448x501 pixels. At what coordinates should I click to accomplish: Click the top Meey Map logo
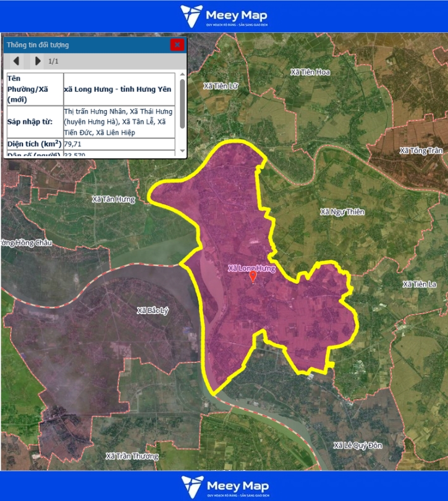click(224, 16)
